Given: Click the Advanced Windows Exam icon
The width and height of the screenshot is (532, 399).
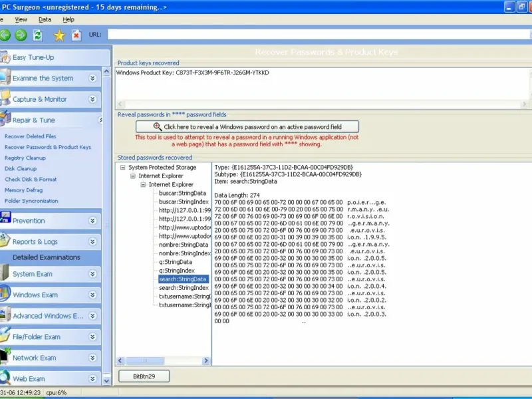Looking at the screenshot, I should click(x=5, y=314).
